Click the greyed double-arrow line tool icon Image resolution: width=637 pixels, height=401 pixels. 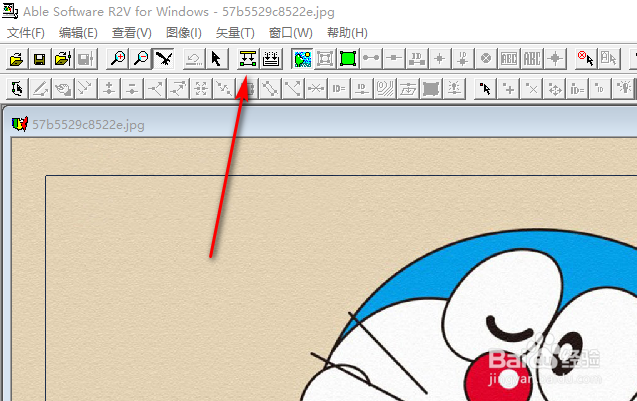coord(86,89)
